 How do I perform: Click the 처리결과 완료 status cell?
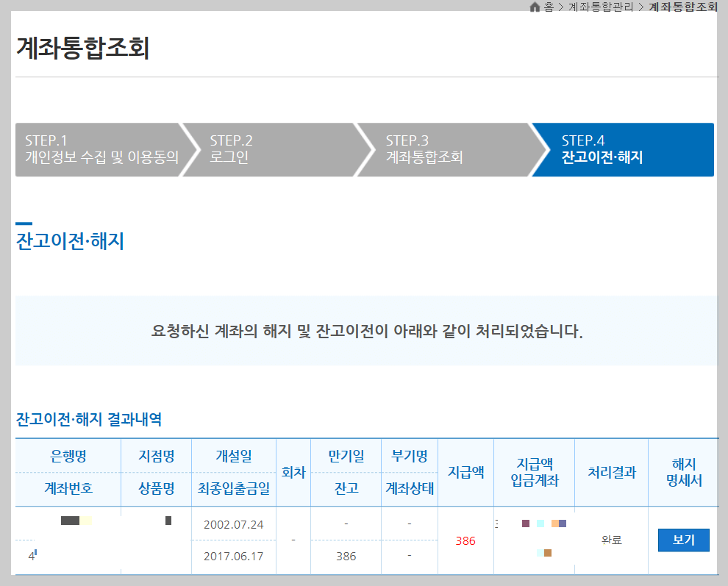click(611, 540)
